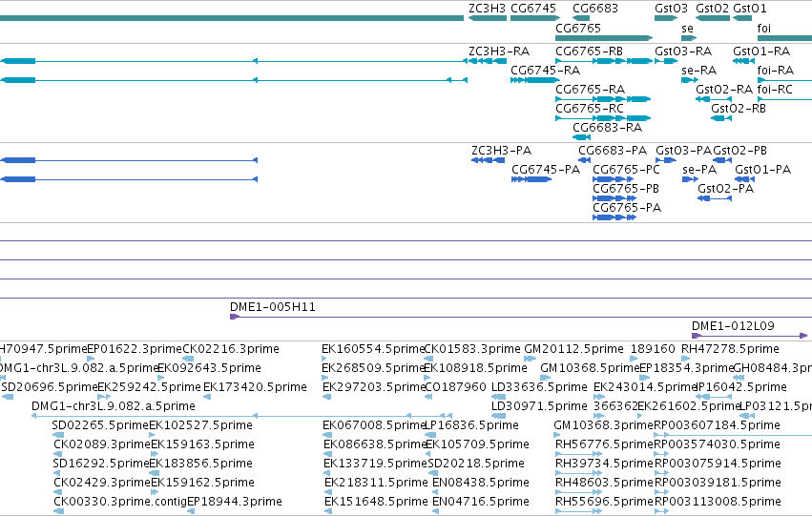Click the CK00330.3prime.contig EST label
This screenshot has width=812, height=516.
120,502
